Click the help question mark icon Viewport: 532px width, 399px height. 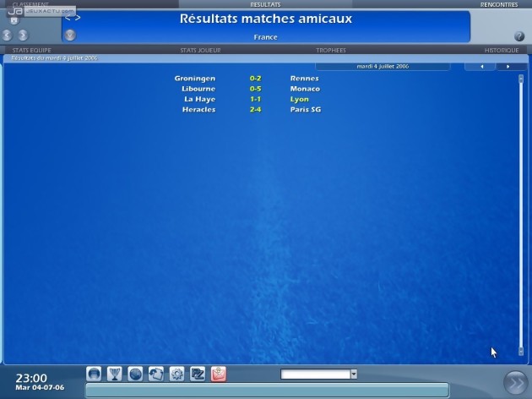(519, 36)
